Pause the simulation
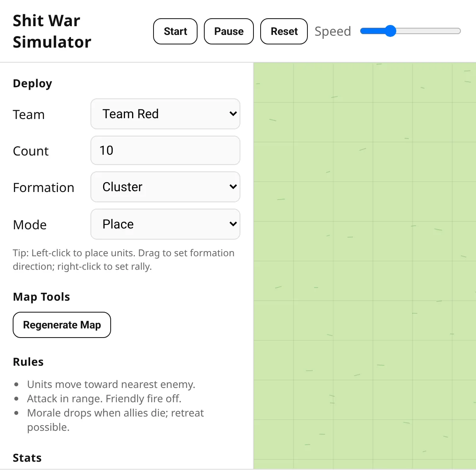 [229, 31]
